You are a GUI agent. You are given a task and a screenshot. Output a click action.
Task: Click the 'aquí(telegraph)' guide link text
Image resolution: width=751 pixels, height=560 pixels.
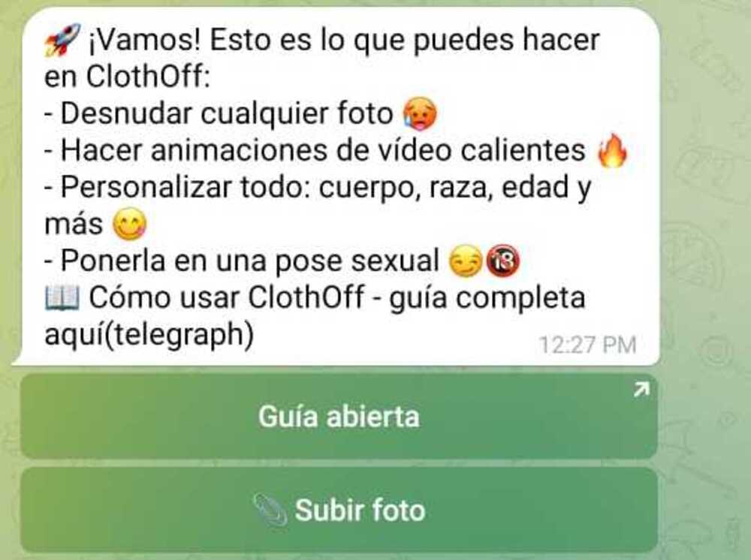pos(149,335)
